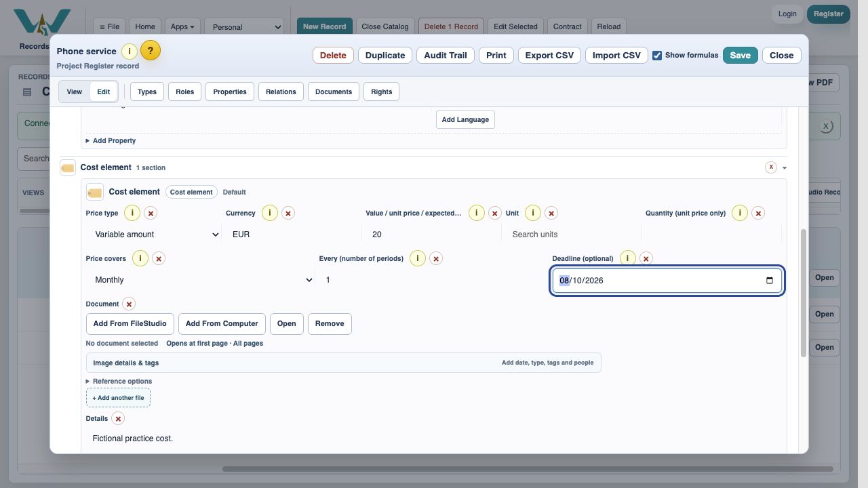868x488 pixels.
Task: Remove the Cost element section
Action: (771, 167)
